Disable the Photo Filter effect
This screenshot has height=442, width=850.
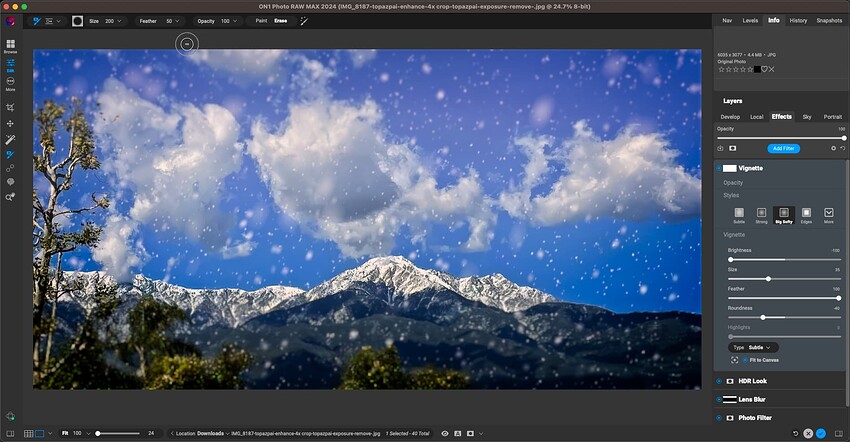719,416
